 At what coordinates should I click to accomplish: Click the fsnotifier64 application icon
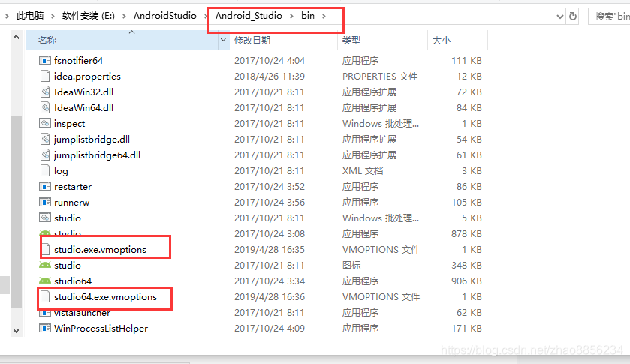pos(45,60)
